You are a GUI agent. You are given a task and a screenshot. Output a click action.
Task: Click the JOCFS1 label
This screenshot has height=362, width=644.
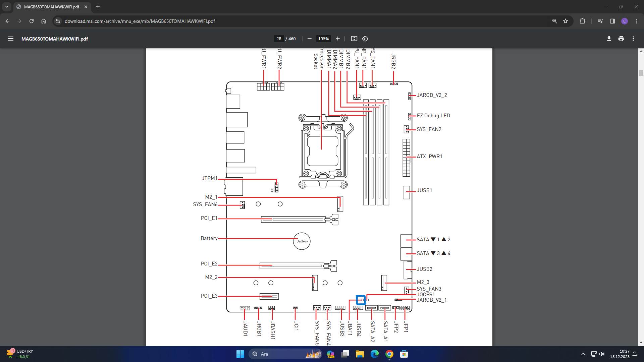(x=426, y=295)
